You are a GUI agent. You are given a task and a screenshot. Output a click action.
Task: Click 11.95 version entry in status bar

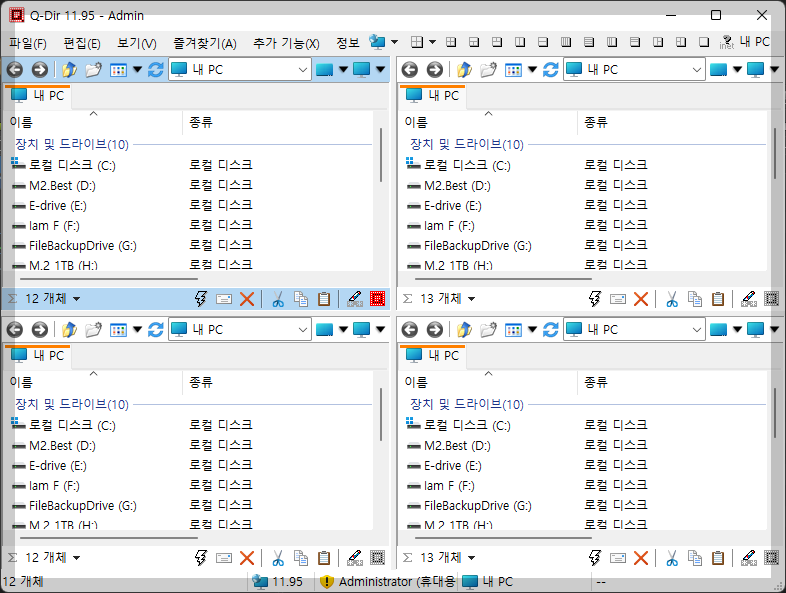click(277, 581)
